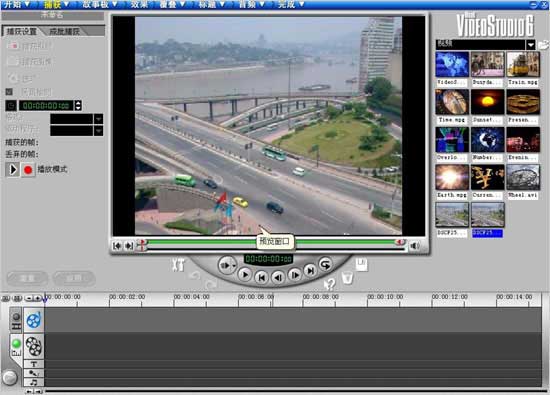
Task: Jump to clip start with Home button
Action: point(261,277)
